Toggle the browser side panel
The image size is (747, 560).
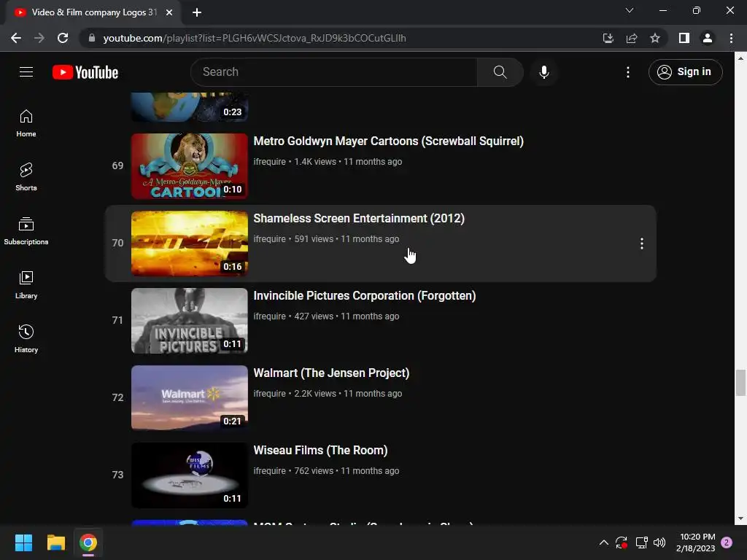(684, 38)
